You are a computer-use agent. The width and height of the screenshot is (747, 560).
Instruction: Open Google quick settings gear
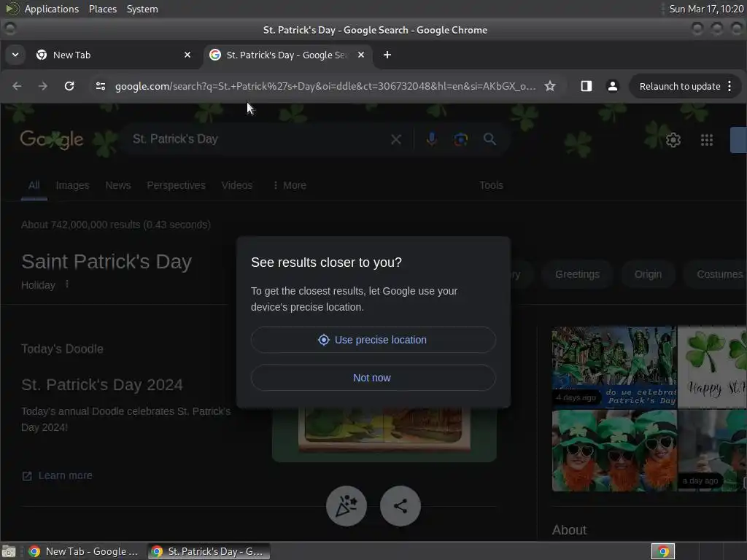pyautogui.click(x=673, y=140)
